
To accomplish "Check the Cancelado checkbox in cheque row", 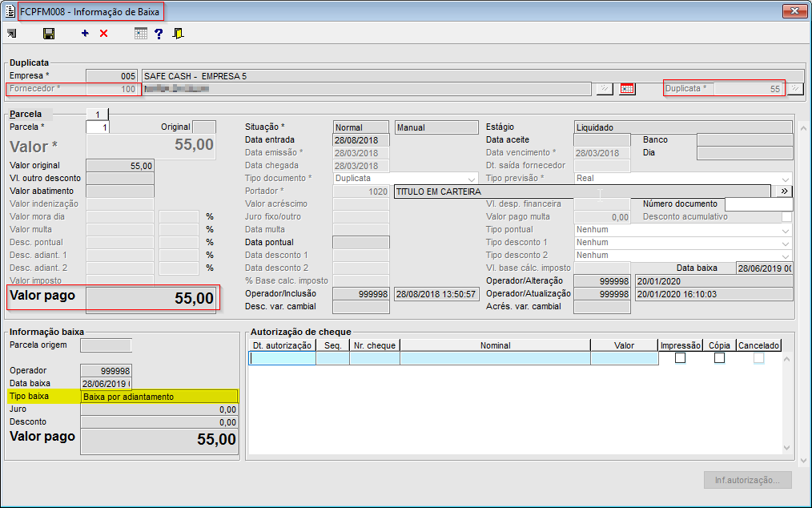I will point(758,357).
